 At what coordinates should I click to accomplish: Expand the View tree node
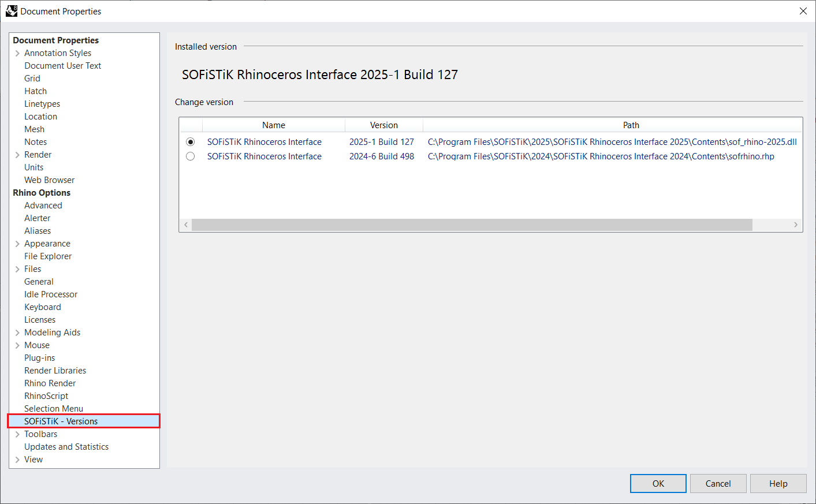[x=17, y=460]
